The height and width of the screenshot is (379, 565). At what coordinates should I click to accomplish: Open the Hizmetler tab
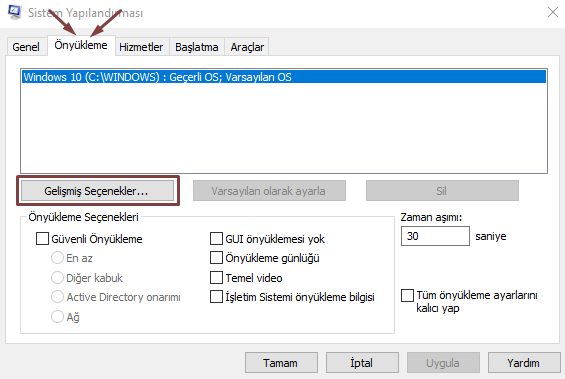click(141, 47)
